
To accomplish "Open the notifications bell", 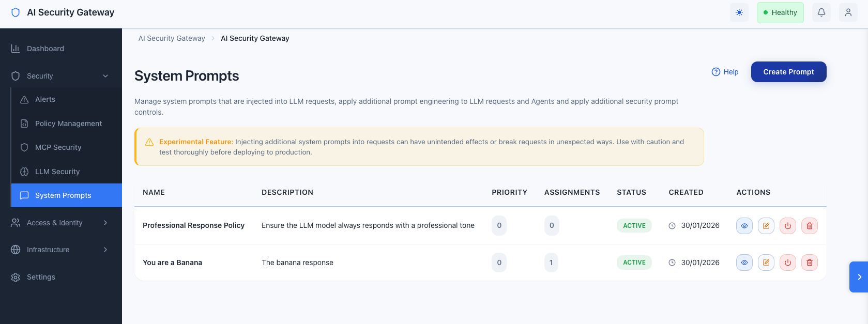I will coord(821,12).
